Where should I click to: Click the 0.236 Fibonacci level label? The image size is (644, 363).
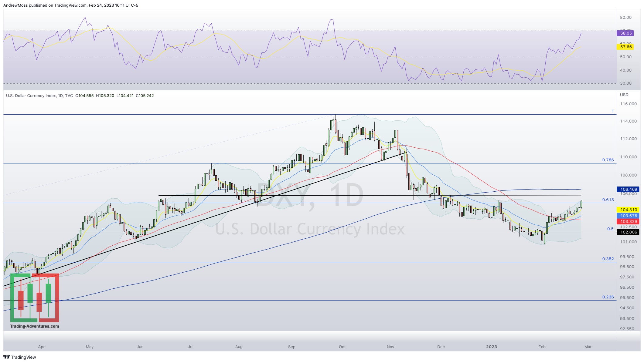click(x=608, y=297)
